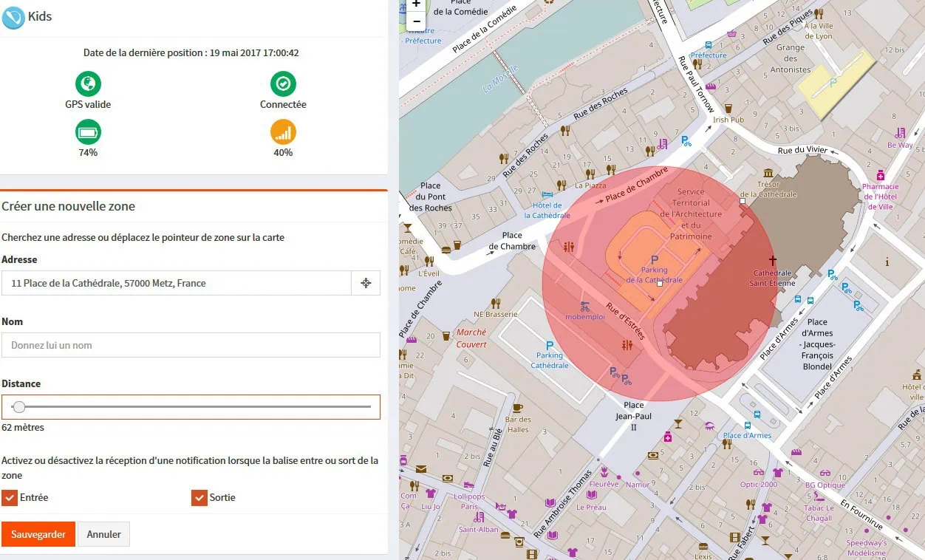Click the orange signal strength 40% icon
925x560 pixels.
tap(283, 132)
